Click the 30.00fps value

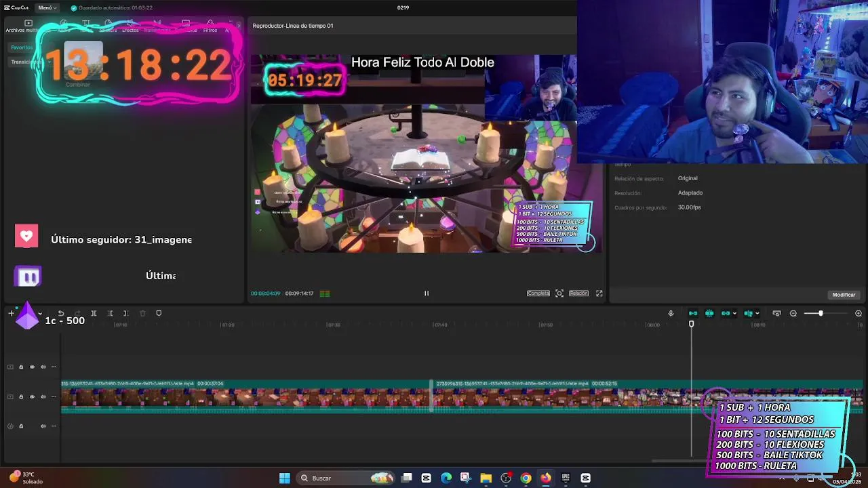690,207
